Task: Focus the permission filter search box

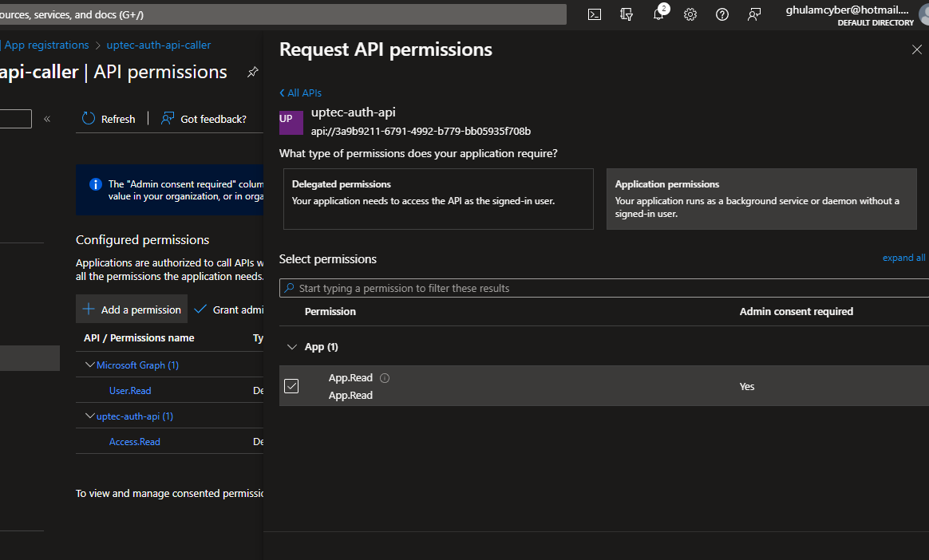Action: (x=607, y=288)
